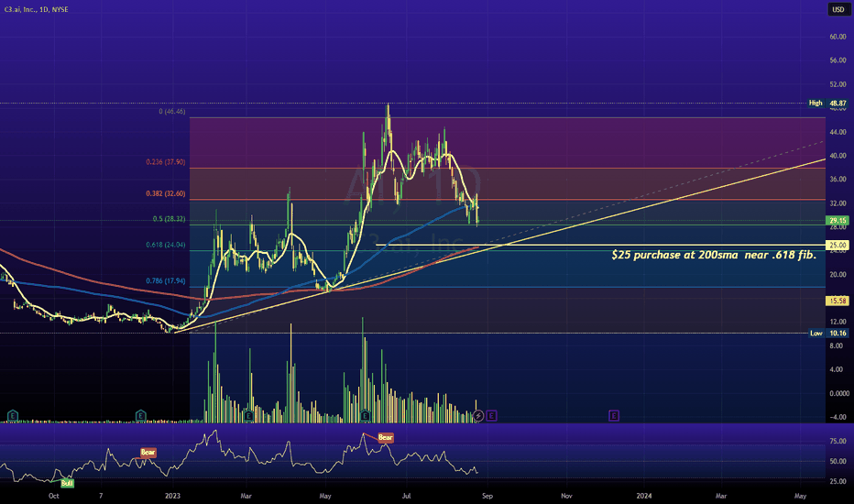Click the yellow 25.00 price line tag

tap(838, 246)
